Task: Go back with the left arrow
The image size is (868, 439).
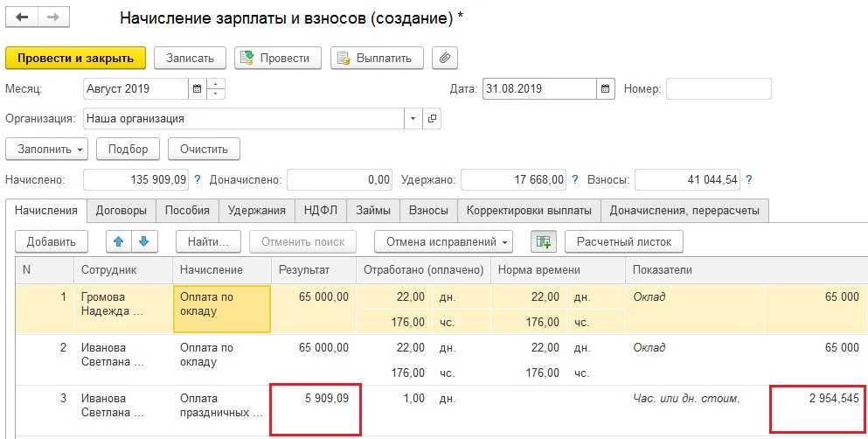Action: [22, 17]
